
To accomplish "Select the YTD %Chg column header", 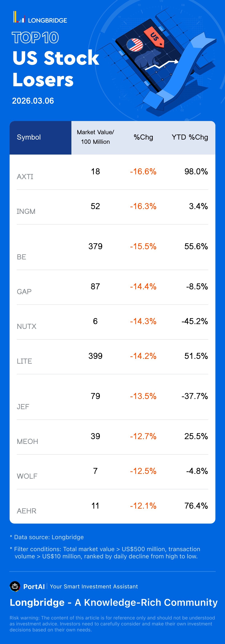I will (190, 137).
